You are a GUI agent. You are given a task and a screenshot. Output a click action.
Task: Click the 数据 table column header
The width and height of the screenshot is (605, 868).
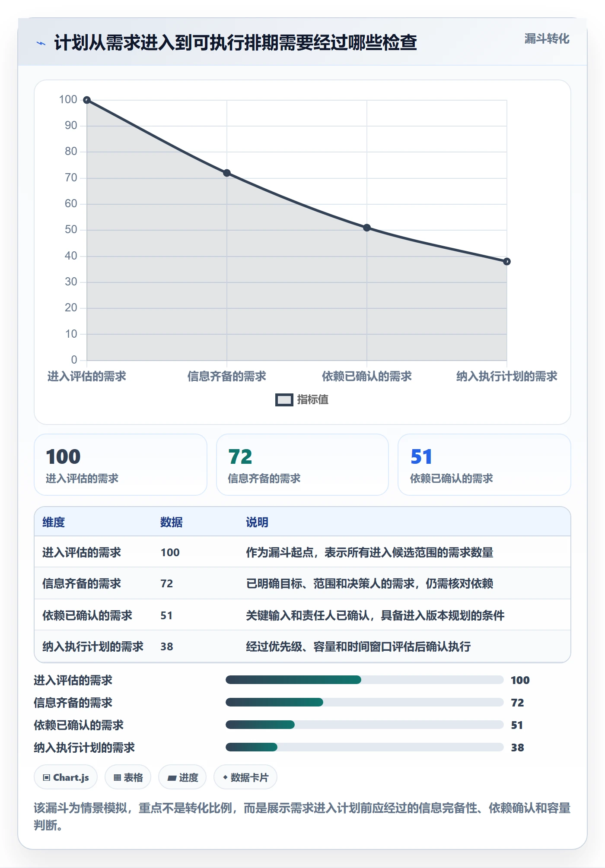172,522
